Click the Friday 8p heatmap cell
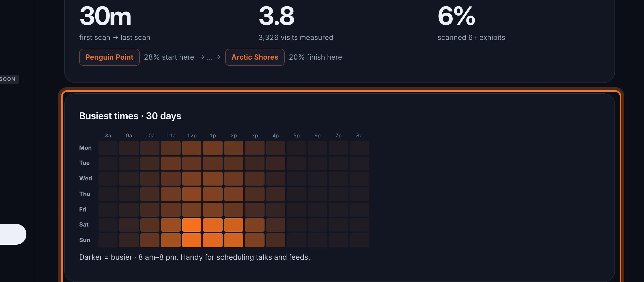Screen dimensions: 644x282 [x=360, y=210]
